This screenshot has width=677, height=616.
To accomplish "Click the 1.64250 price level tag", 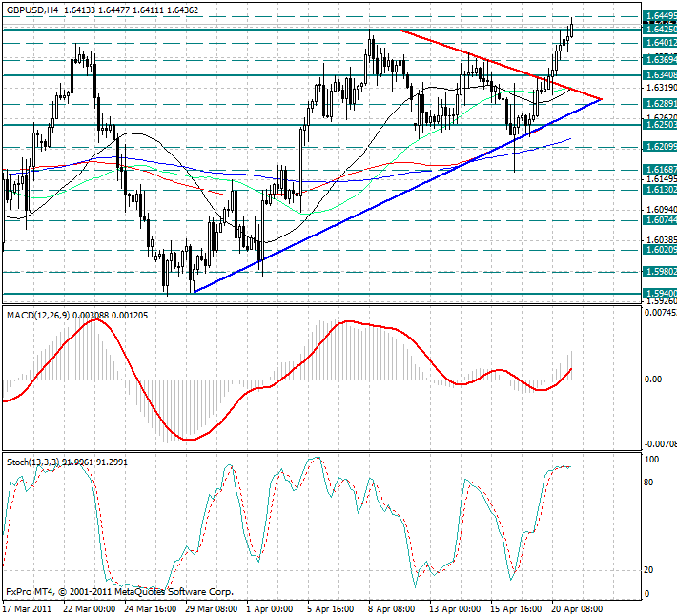I will click(660, 29).
